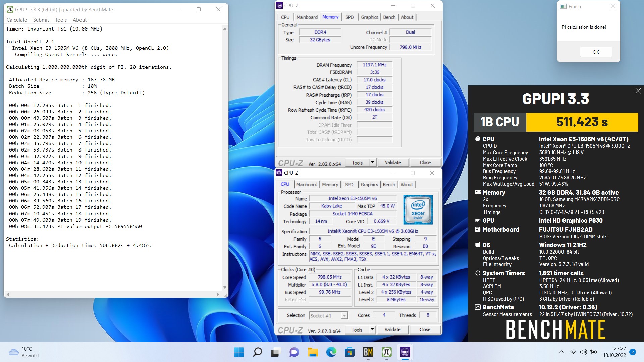Click GPUPI window title icon
Viewport: 644px width, 362px height.
click(10, 9)
